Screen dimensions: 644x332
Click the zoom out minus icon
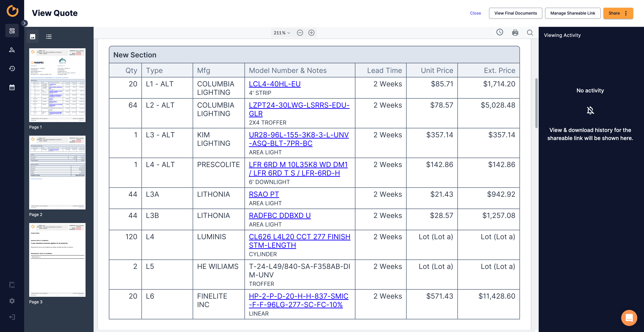tap(300, 33)
